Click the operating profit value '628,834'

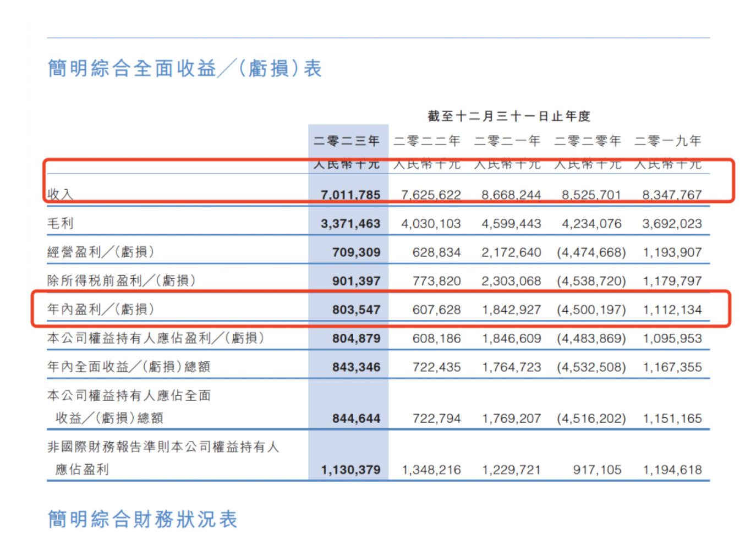[436, 252]
